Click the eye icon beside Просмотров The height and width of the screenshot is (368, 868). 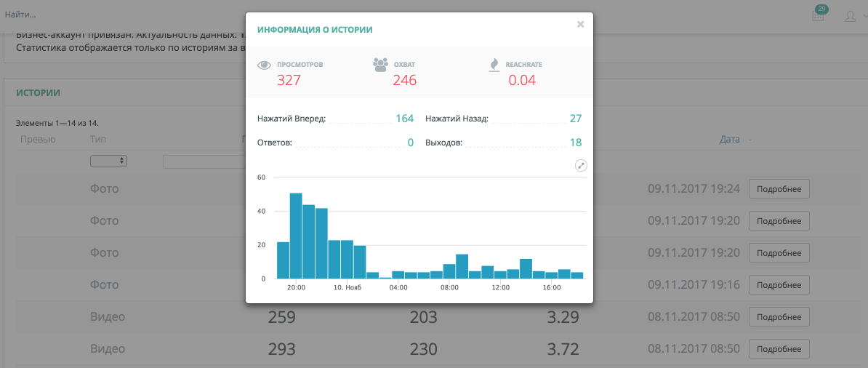point(265,65)
